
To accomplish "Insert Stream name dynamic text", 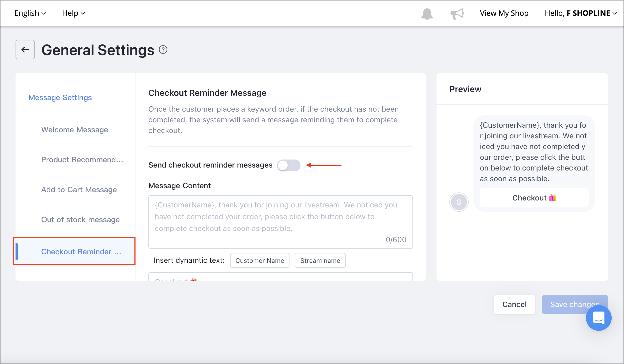I will [320, 260].
